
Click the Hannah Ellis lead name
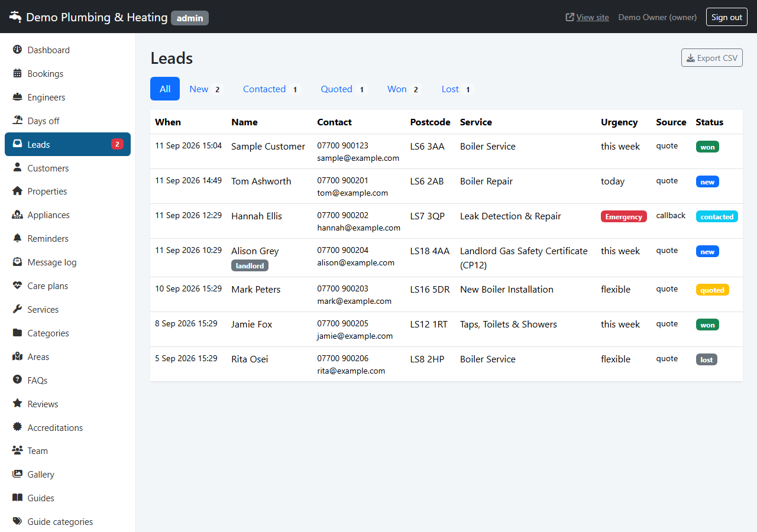coord(257,216)
